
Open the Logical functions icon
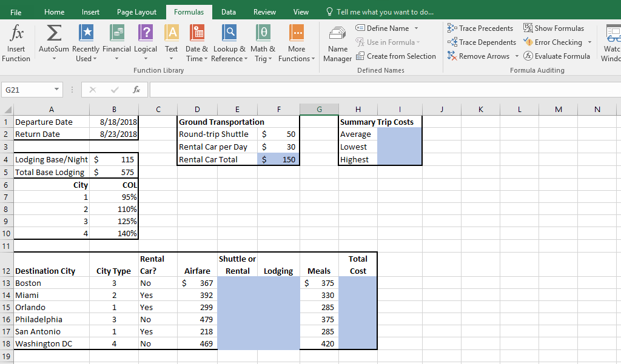pos(146,33)
